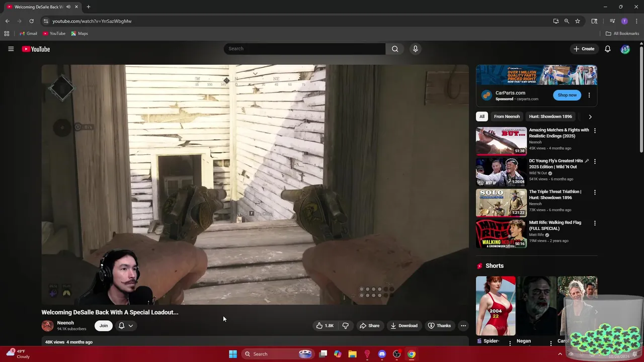
Task: Mute the tab via the audio icon
Action: coord(68,7)
